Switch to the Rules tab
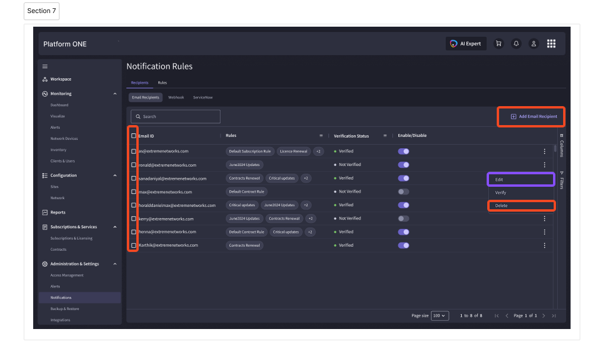Image resolution: width=604 pixels, height=364 pixels. 162,83
